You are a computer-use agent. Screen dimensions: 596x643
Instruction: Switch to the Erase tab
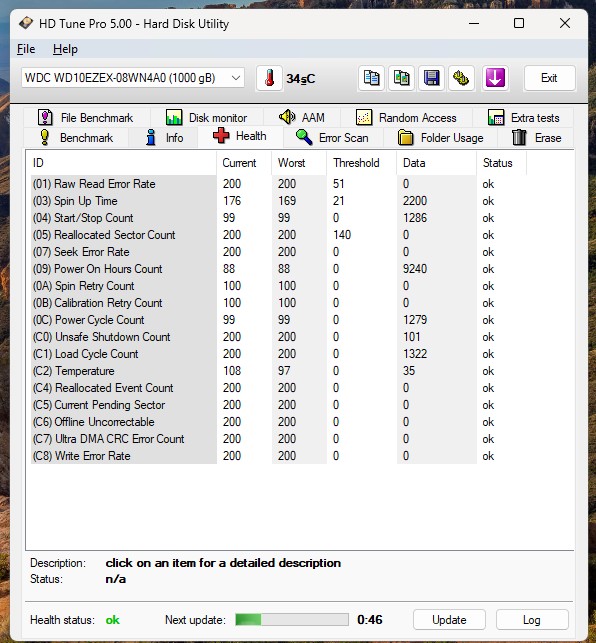click(x=537, y=138)
